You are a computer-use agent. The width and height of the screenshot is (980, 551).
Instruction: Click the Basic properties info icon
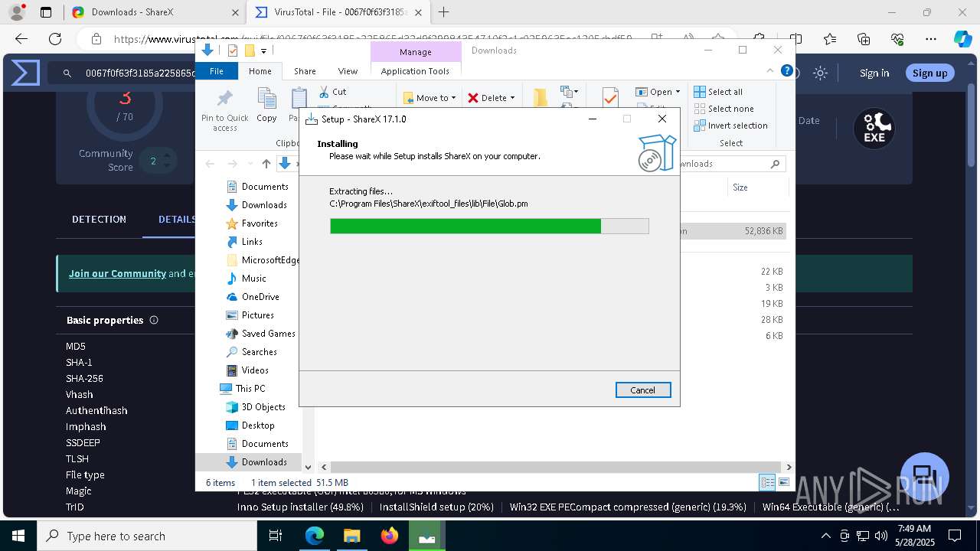pyautogui.click(x=154, y=320)
